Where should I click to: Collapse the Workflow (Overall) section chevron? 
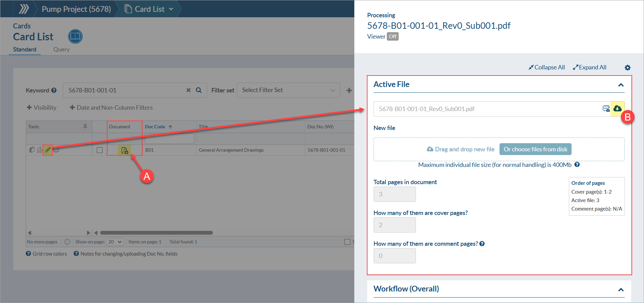pyautogui.click(x=621, y=289)
